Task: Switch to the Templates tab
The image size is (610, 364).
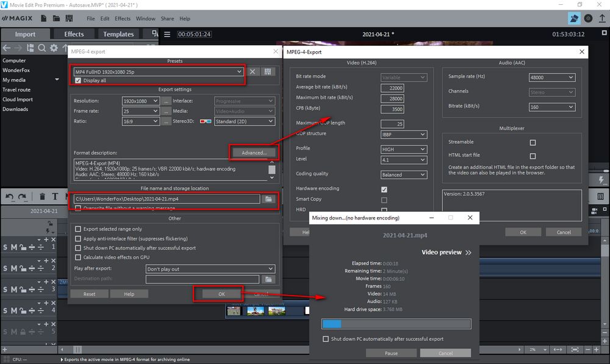Action: pyautogui.click(x=118, y=34)
